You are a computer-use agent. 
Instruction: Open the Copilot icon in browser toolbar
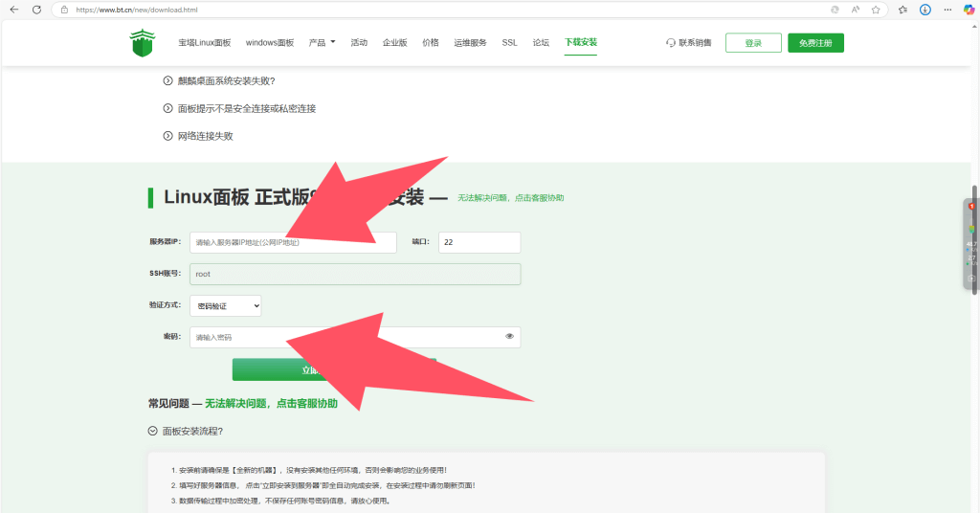point(969,10)
